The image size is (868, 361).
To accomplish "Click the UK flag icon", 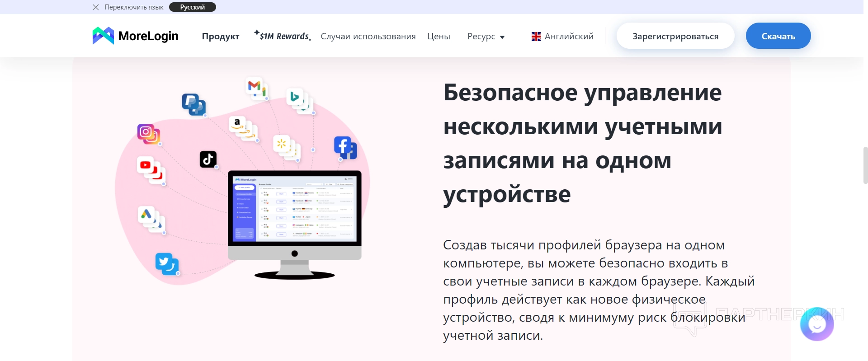I will [536, 37].
